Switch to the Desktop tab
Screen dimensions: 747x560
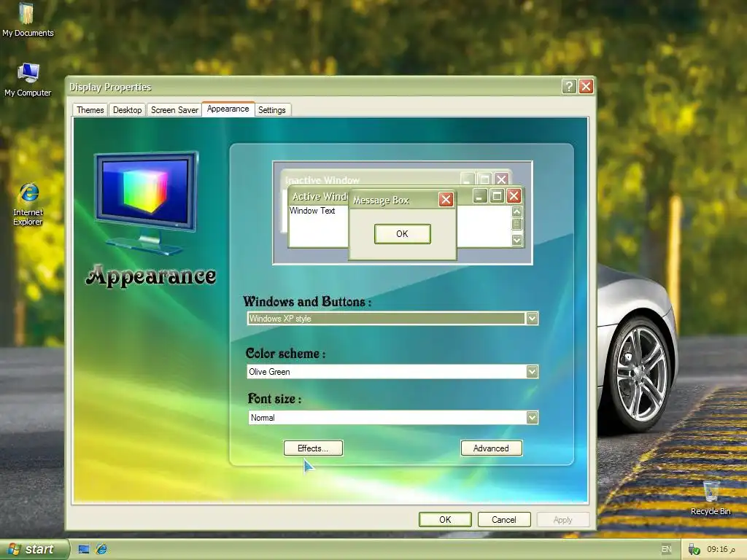pyautogui.click(x=127, y=110)
